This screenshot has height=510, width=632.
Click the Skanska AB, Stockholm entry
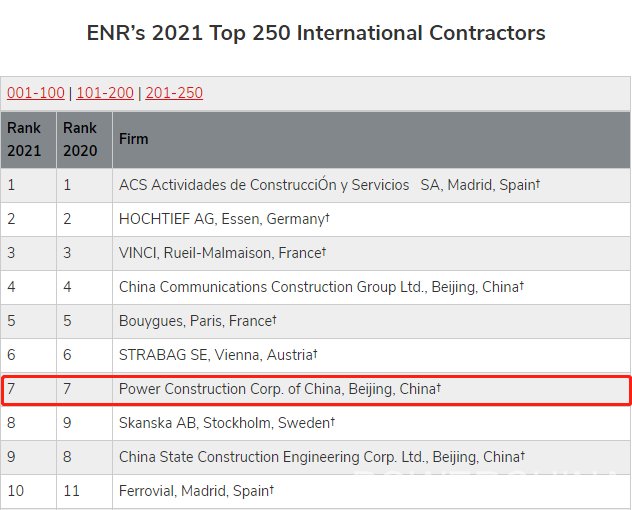pos(227,423)
